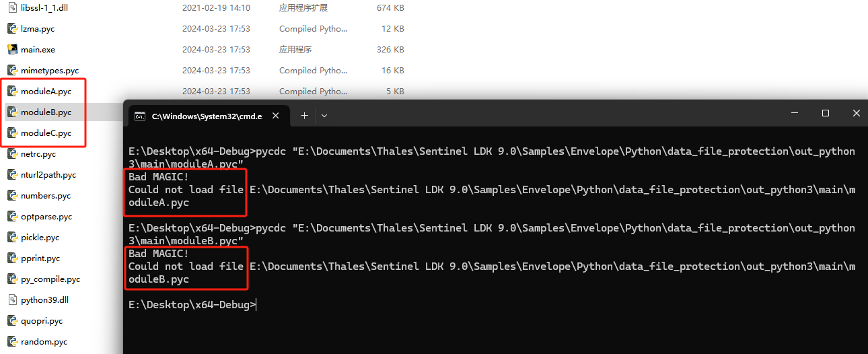Click the pickle.pyc file icon

click(x=12, y=237)
